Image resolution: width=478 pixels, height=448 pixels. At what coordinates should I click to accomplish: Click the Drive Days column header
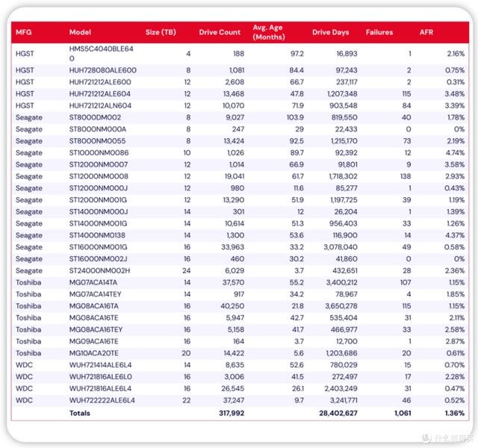[x=330, y=32]
